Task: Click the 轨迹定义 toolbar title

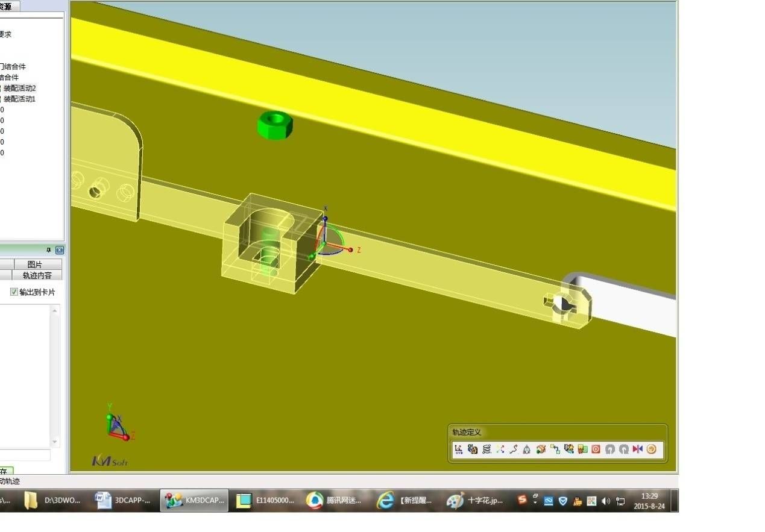Action: pos(467,433)
